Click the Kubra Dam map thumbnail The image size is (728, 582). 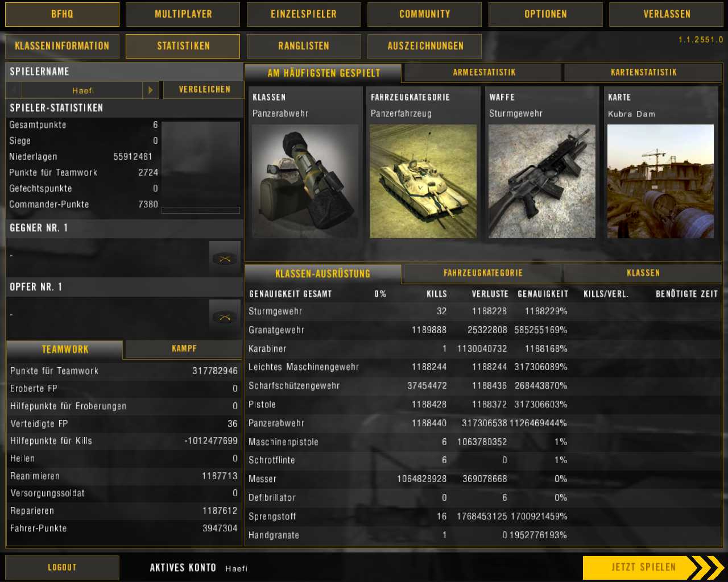(660, 181)
